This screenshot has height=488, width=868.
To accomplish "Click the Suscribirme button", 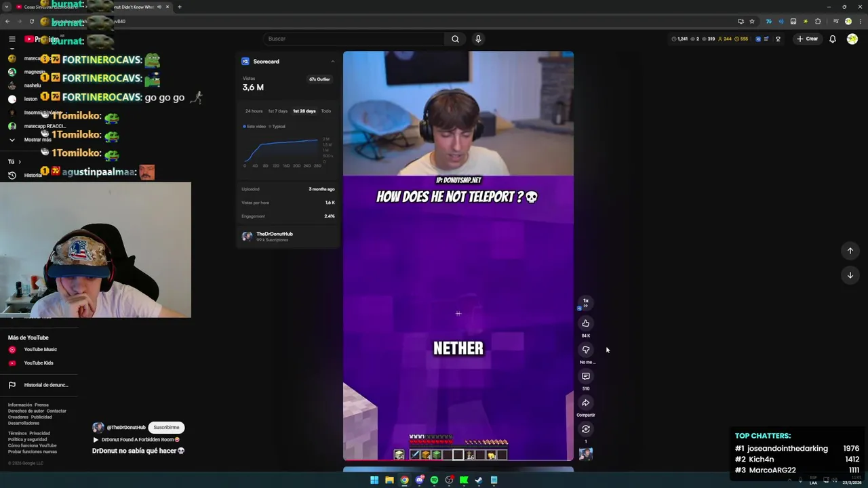I will point(166,428).
